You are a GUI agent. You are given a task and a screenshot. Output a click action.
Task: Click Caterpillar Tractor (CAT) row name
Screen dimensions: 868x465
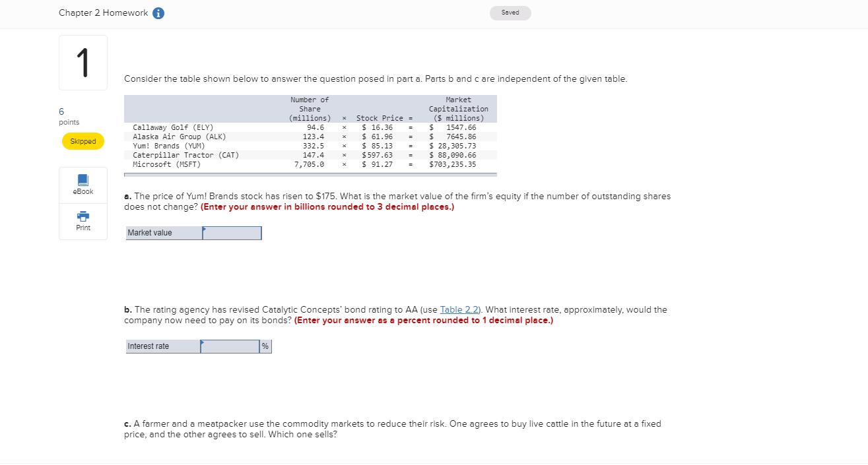click(x=186, y=155)
